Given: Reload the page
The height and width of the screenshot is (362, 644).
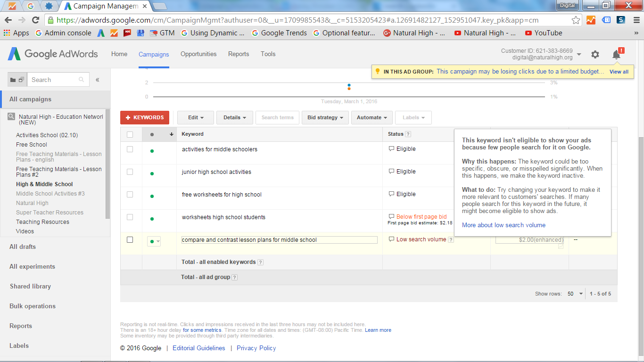Looking at the screenshot, I should click(x=35, y=20).
